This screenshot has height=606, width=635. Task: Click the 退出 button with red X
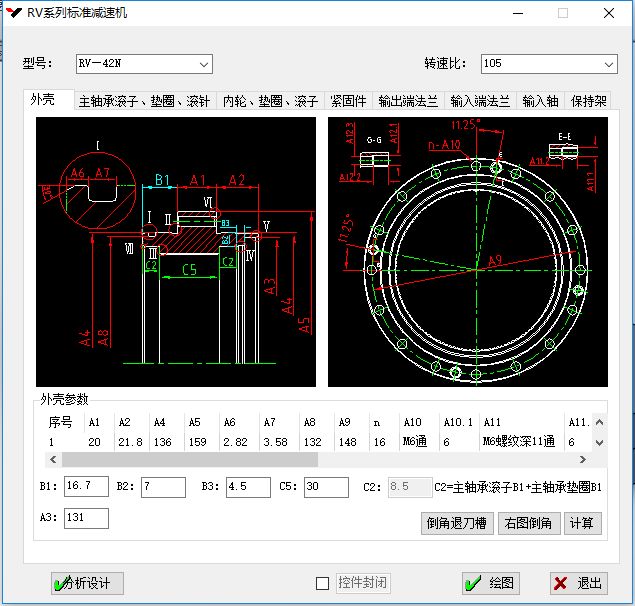pyautogui.click(x=579, y=583)
